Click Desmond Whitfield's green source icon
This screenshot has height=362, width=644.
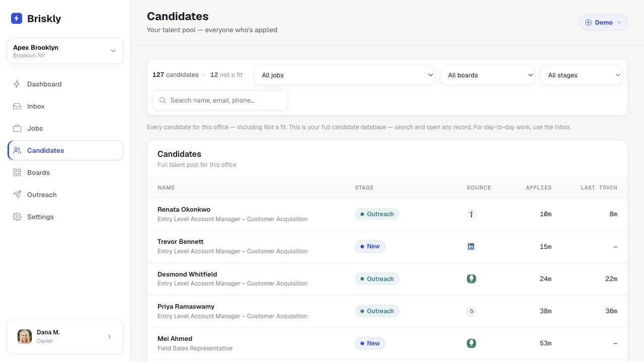point(471,279)
